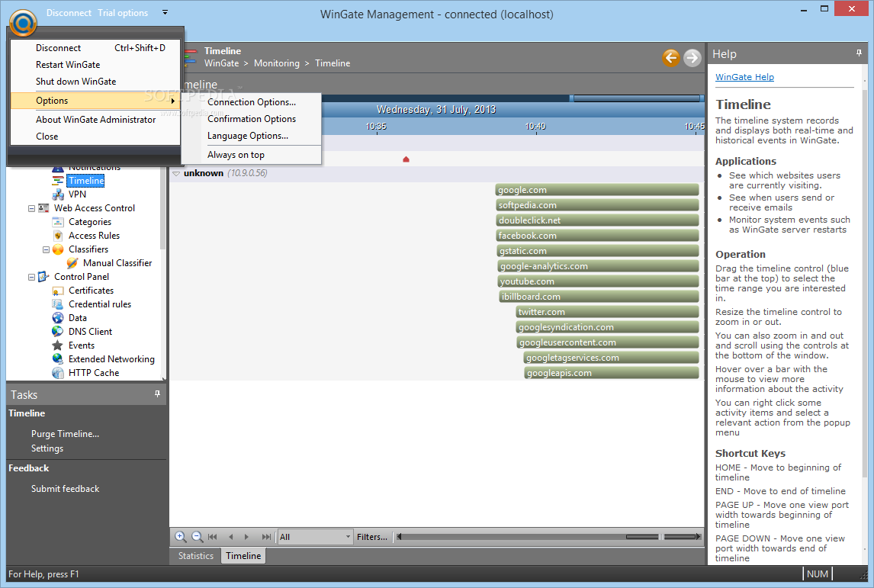Collapse the unknown (10.9.0.56) group
The image size is (874, 588).
coord(176,173)
